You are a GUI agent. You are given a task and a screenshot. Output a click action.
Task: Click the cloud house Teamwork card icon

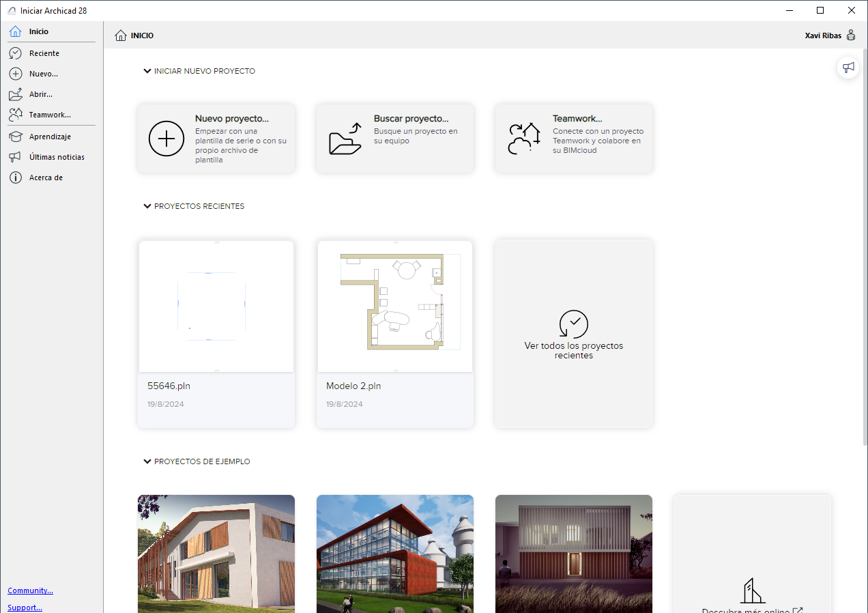[x=524, y=139]
